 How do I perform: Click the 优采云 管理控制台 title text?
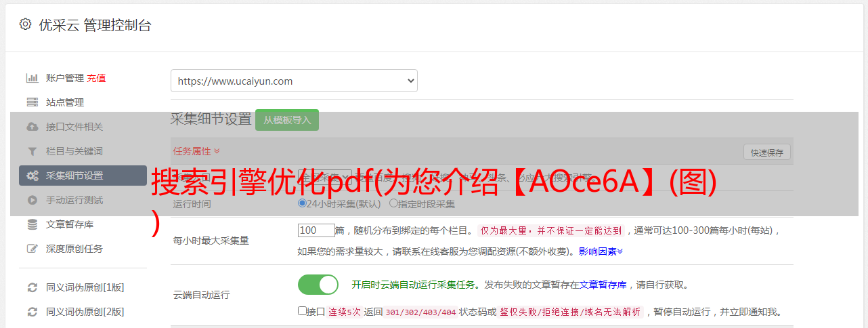click(95, 25)
